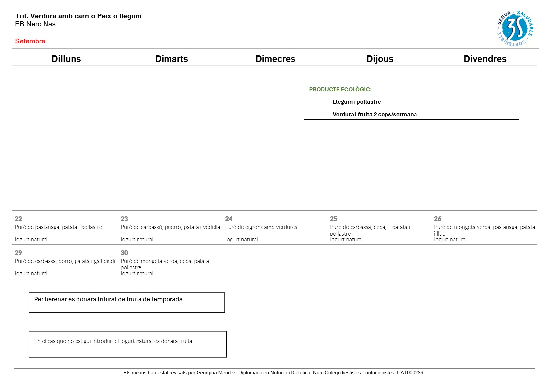Click day number 29
Screen dimensions: 555x392
(x=18, y=253)
